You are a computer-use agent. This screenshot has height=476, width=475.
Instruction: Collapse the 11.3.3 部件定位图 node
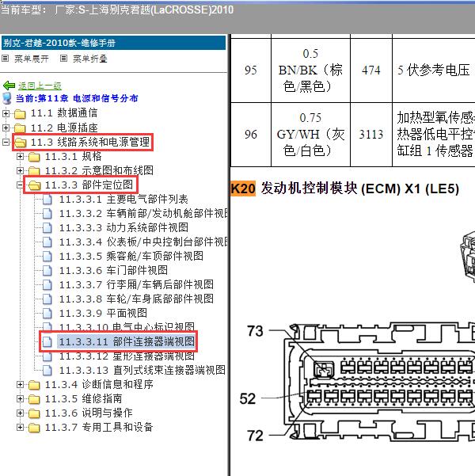20,185
